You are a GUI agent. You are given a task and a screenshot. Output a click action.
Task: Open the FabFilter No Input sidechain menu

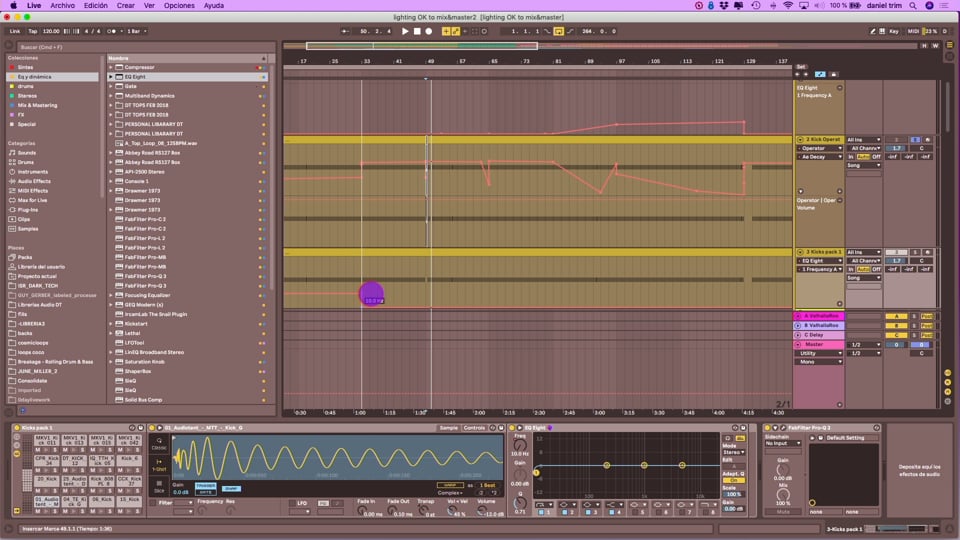point(782,443)
